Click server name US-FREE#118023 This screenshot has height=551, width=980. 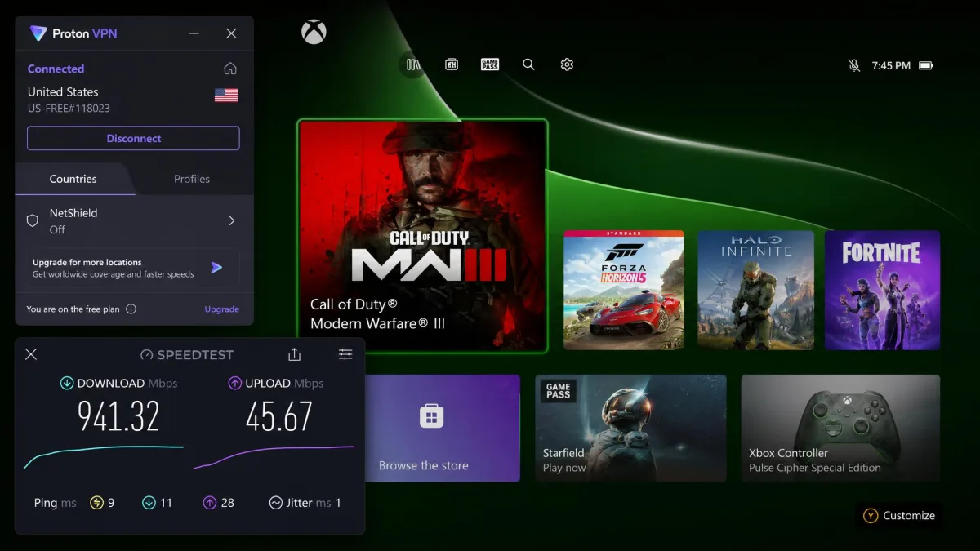tap(69, 109)
